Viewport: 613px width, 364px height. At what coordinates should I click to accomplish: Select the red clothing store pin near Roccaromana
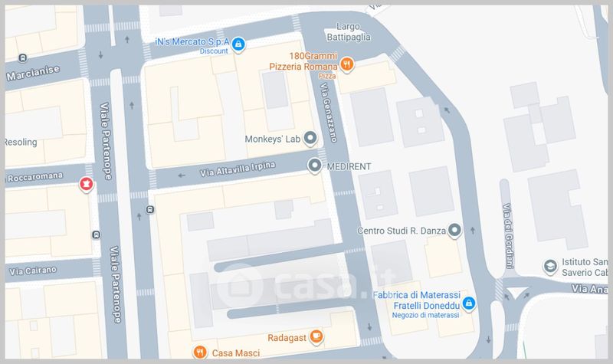point(87,184)
